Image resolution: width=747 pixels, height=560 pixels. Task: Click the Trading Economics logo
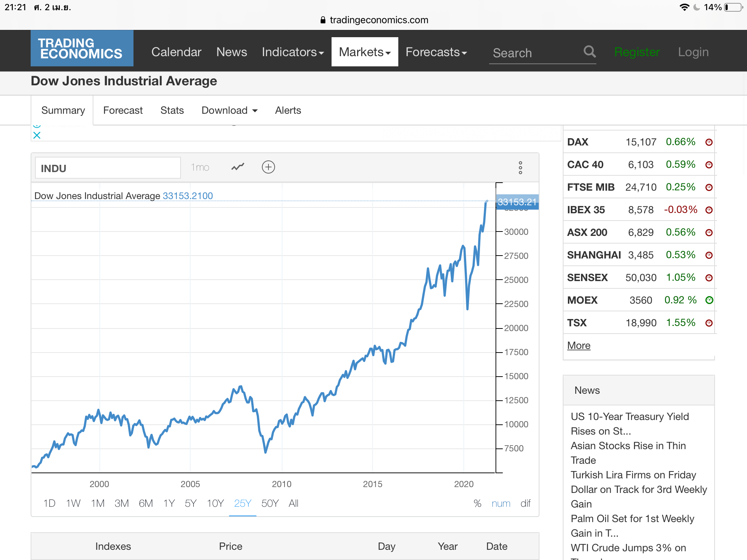tap(82, 48)
